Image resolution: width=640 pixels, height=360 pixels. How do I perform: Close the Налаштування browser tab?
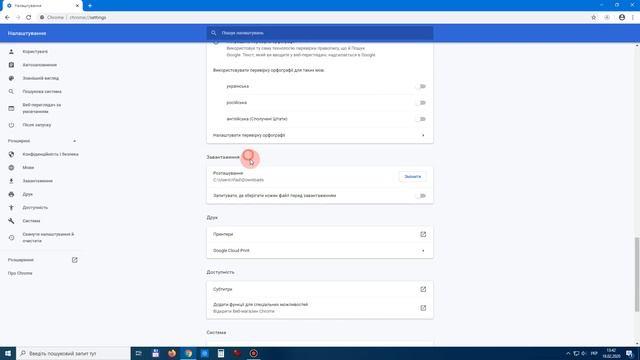pyautogui.click(x=77, y=6)
